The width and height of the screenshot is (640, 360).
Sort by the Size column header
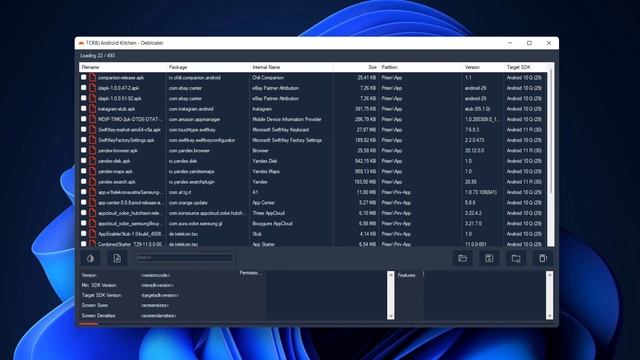coord(356,67)
